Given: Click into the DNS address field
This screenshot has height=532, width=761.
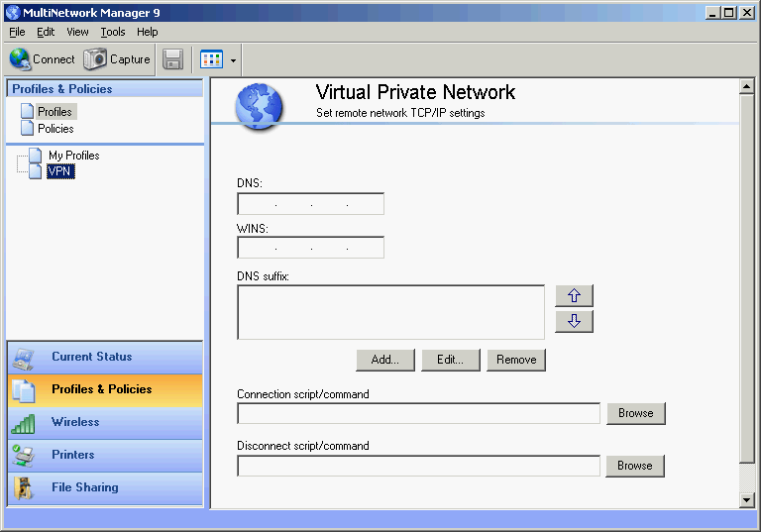Looking at the screenshot, I should (x=310, y=204).
